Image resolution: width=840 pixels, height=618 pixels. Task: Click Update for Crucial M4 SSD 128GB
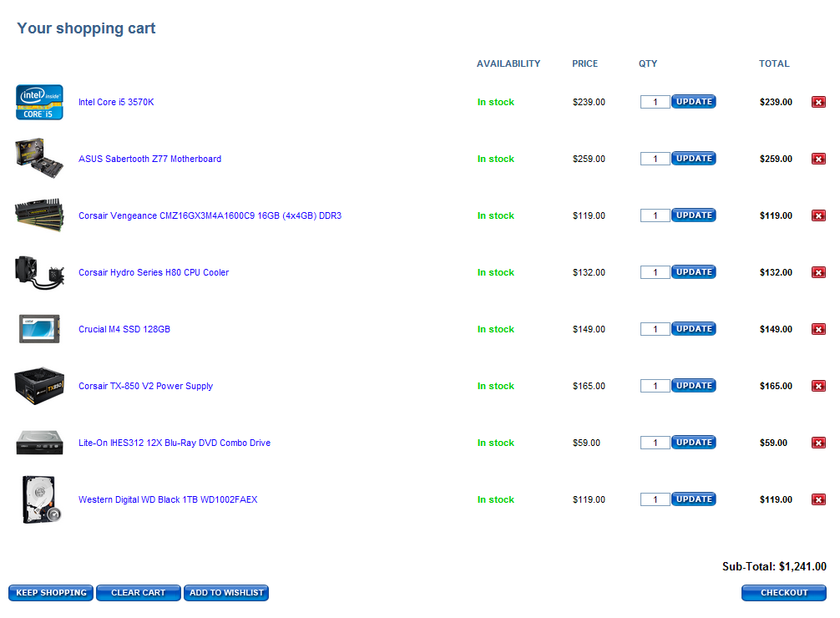click(694, 329)
